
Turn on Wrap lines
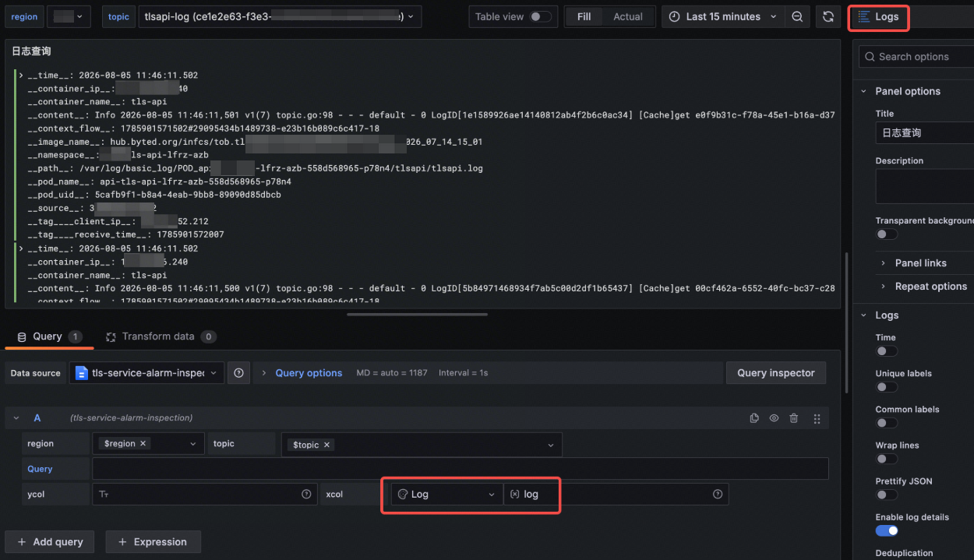point(887,459)
